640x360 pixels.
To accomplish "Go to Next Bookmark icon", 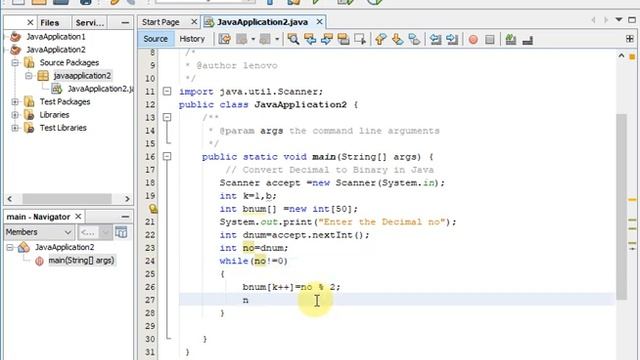I will tap(397, 39).
